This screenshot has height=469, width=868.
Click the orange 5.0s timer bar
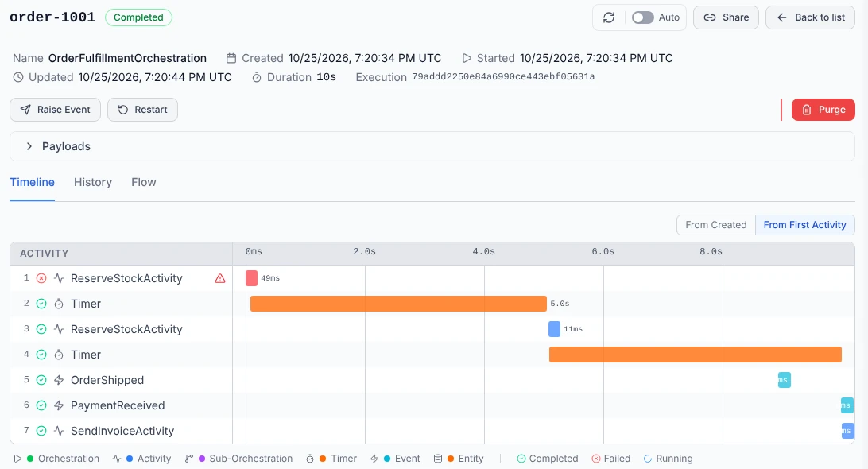398,304
